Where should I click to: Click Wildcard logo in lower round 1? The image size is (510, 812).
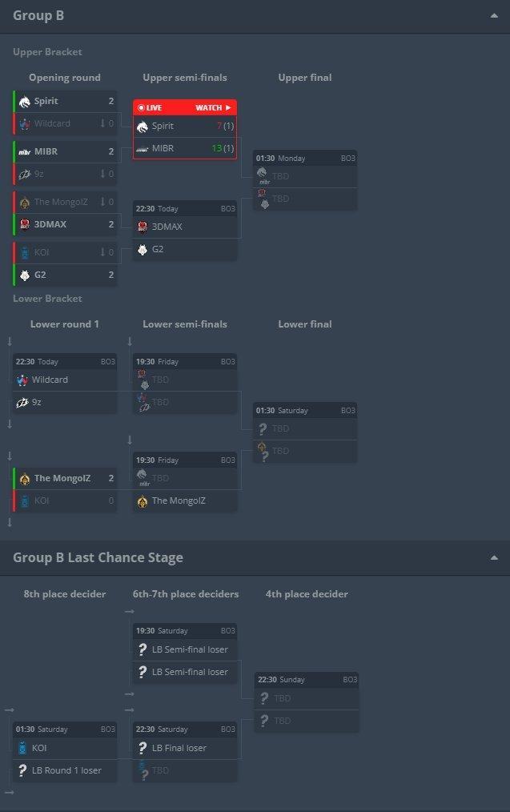coord(22,380)
